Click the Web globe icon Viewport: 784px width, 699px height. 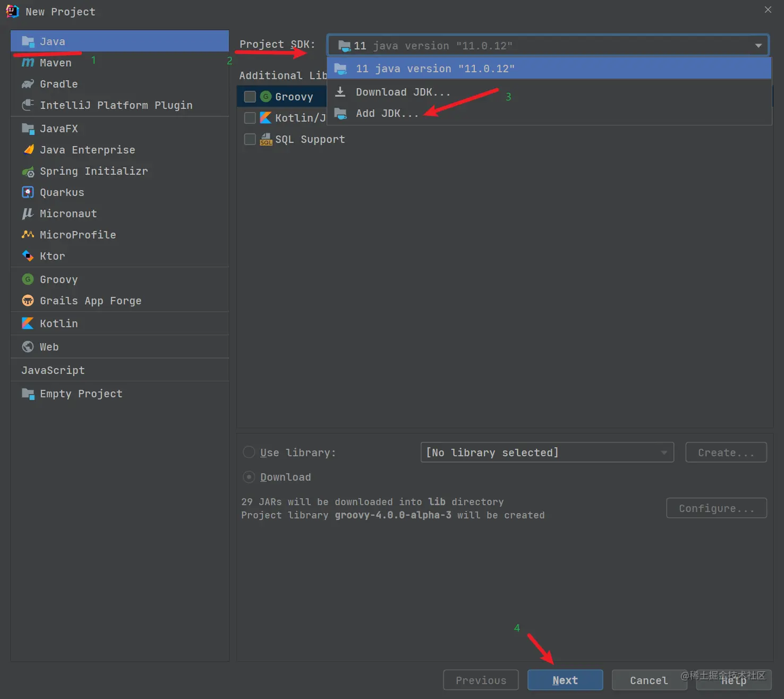point(28,347)
